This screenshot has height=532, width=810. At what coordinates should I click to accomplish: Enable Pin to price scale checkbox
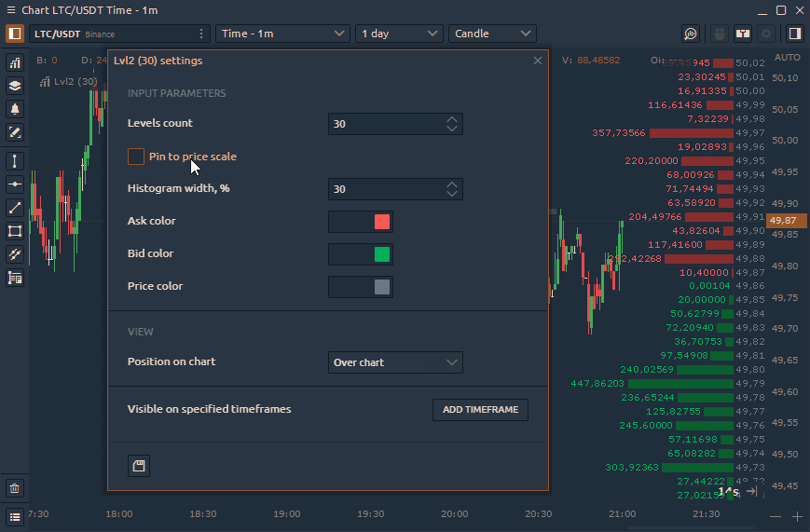coord(136,157)
